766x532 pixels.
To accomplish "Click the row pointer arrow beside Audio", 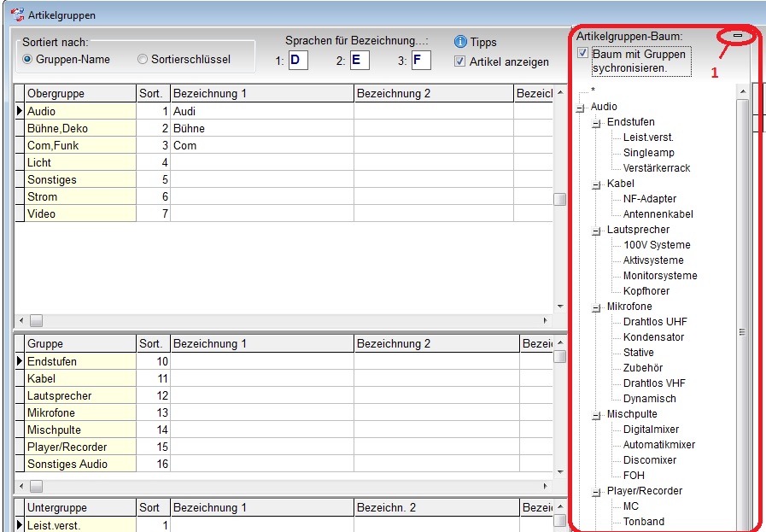I will 20,111.
